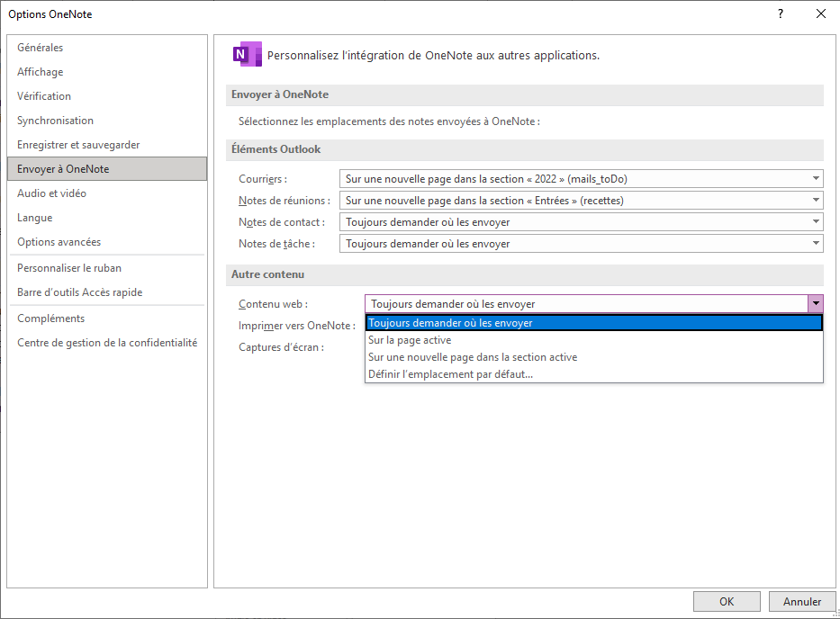Click the Imprimer vers OneNote label
The height and width of the screenshot is (619, 840).
point(297,326)
